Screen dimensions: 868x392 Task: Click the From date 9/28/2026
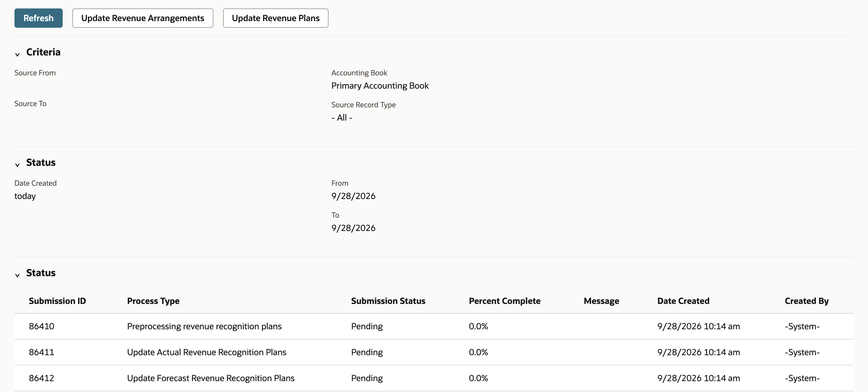tap(353, 196)
